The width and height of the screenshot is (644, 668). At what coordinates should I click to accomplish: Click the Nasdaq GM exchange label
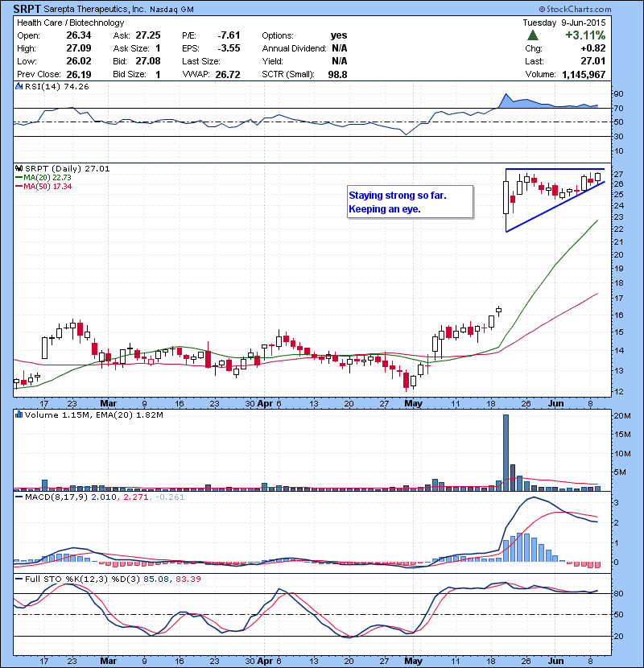(x=171, y=10)
